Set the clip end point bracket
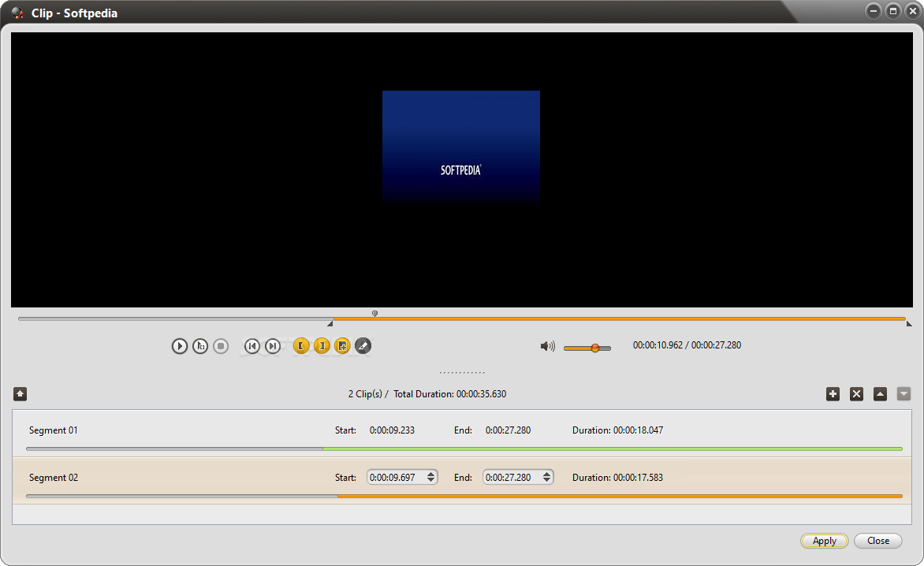The height and width of the screenshot is (566, 924). 322,346
